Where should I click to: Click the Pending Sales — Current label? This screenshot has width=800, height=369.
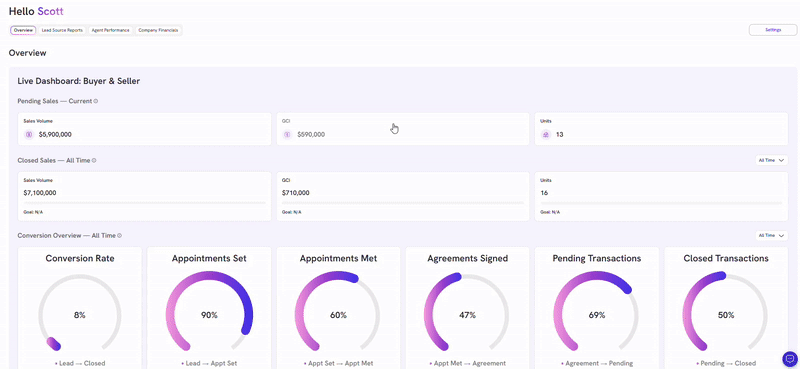55,101
